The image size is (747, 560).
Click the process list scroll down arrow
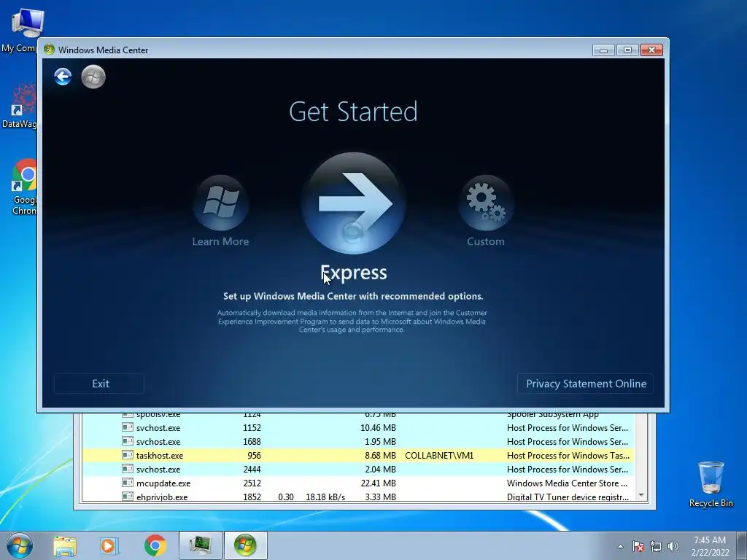[x=641, y=496]
